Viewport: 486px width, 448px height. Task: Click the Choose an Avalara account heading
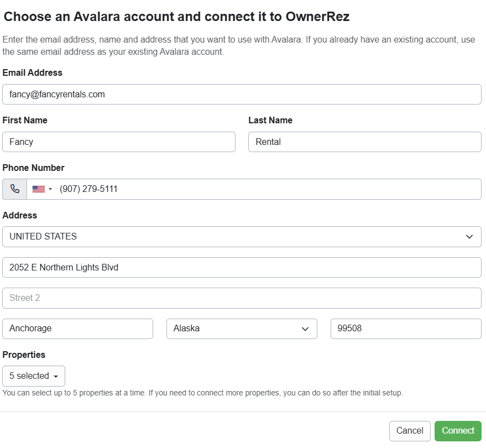click(177, 17)
